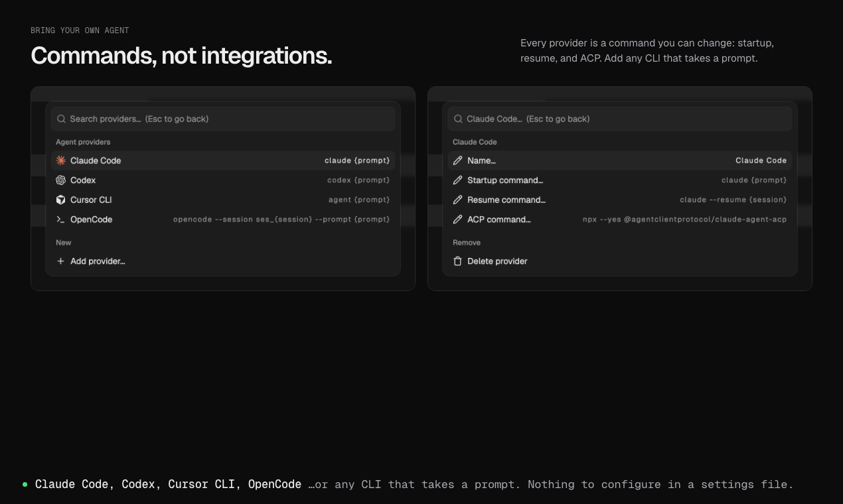The width and height of the screenshot is (843, 504).
Task: Click the 'Every provider is a command' description
Action: click(647, 50)
